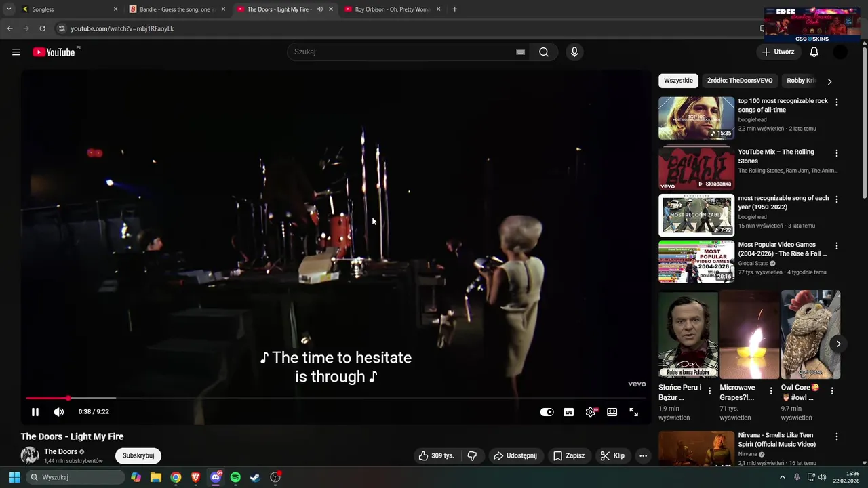Screen dimensions: 868x488
Task: Open options for Microwave Grapes short
Action: pyautogui.click(x=771, y=391)
